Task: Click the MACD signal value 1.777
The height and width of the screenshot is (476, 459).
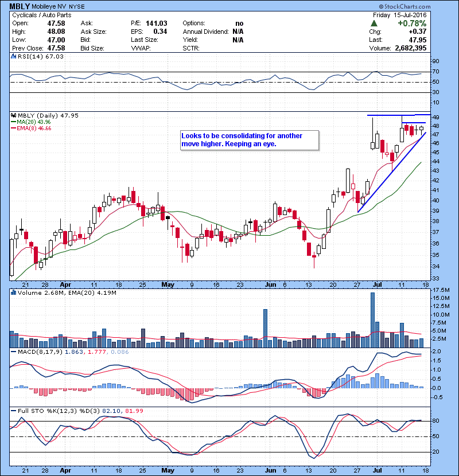Action: tap(97, 352)
